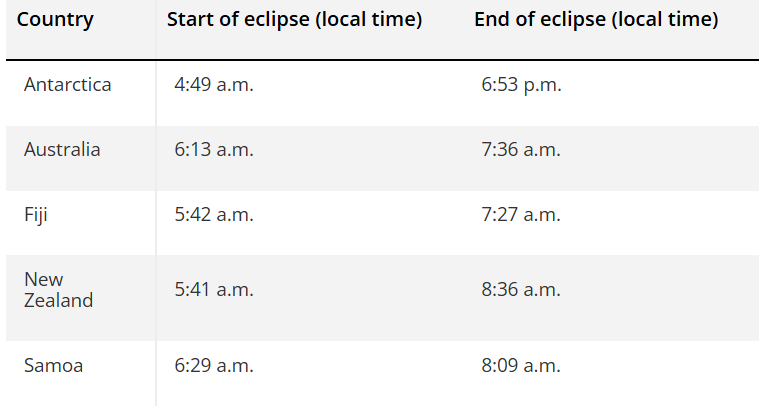The width and height of the screenshot is (771, 418).
Task: Click the Start of eclipse column header
Action: point(294,21)
